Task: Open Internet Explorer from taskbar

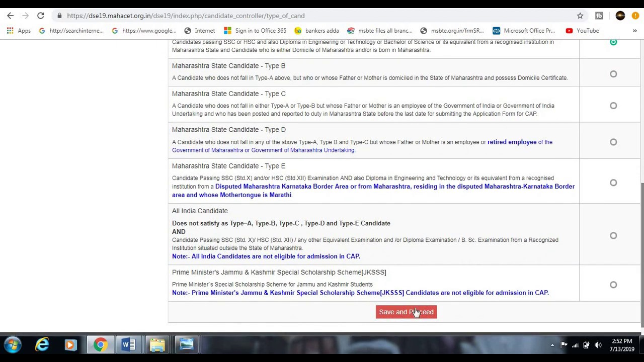Action: point(42,345)
